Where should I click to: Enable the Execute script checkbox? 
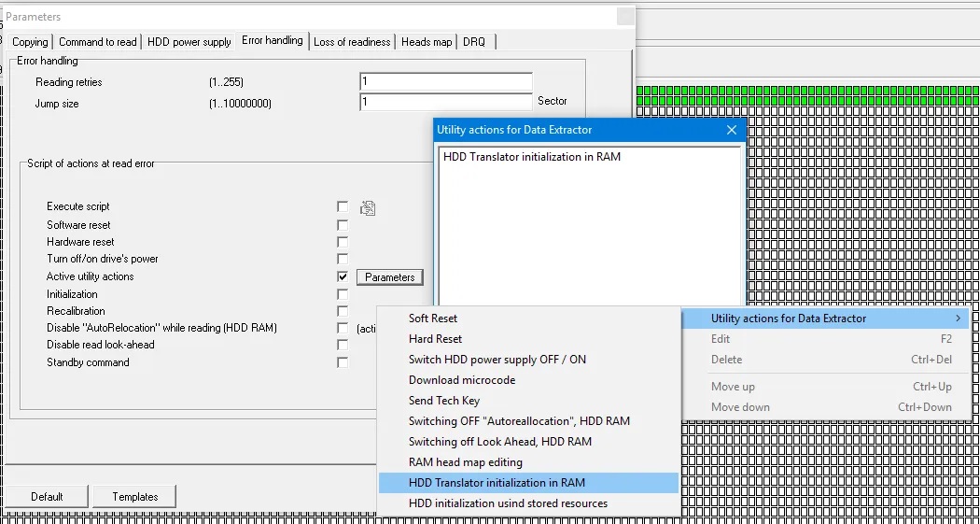tap(343, 207)
